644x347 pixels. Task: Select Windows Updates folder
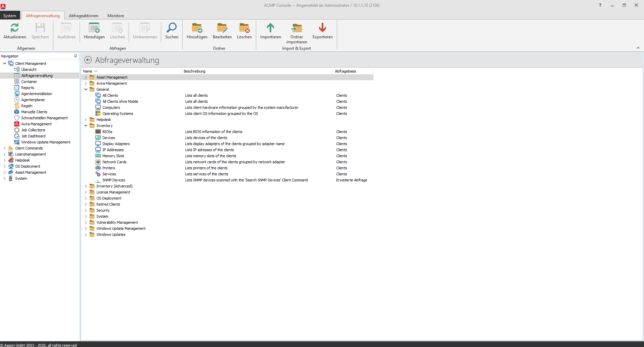tap(111, 234)
